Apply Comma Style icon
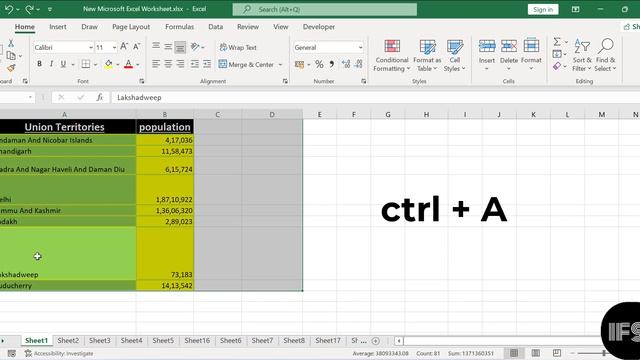This screenshot has height=360, width=640. [x=332, y=64]
